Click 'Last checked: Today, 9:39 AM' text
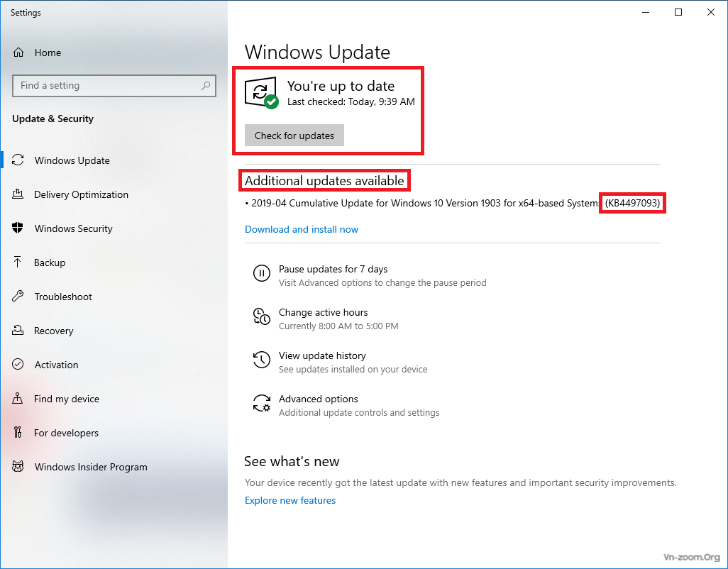The height and width of the screenshot is (569, 728). click(x=351, y=101)
